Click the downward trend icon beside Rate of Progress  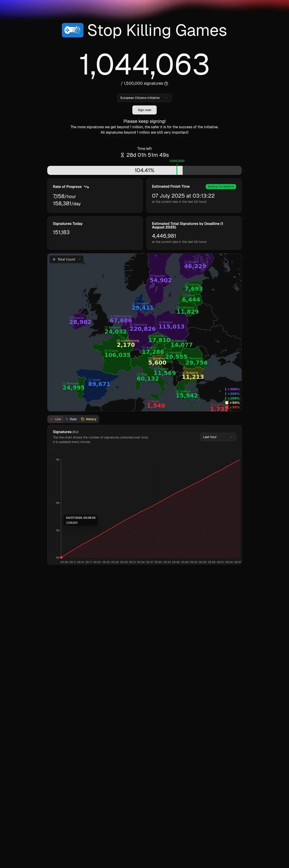tap(86, 187)
